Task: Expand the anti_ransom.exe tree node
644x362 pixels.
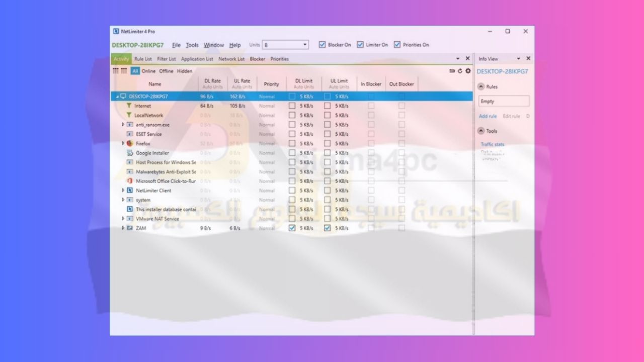Action: point(123,125)
